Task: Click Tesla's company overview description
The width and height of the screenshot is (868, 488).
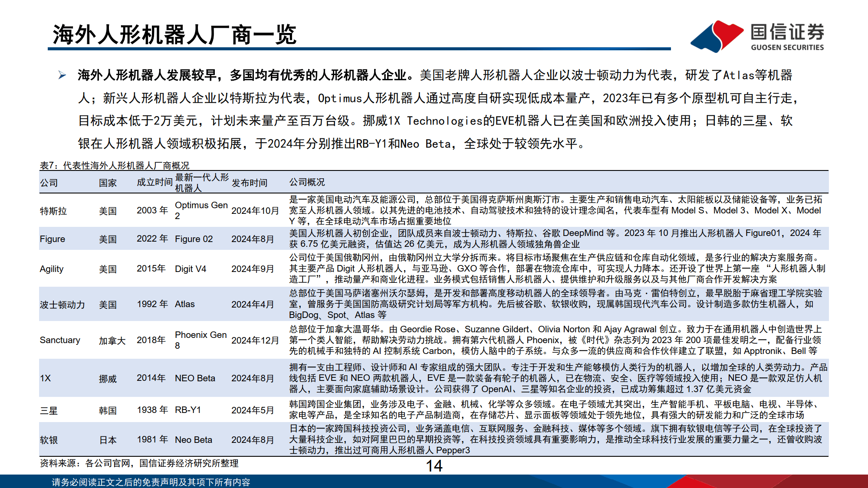Action: [x=556, y=210]
